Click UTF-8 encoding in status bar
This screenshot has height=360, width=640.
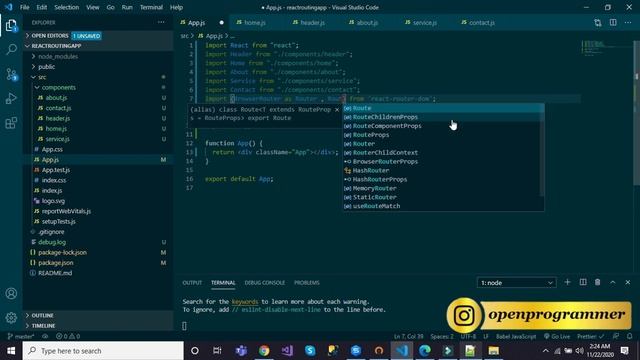[468, 336]
